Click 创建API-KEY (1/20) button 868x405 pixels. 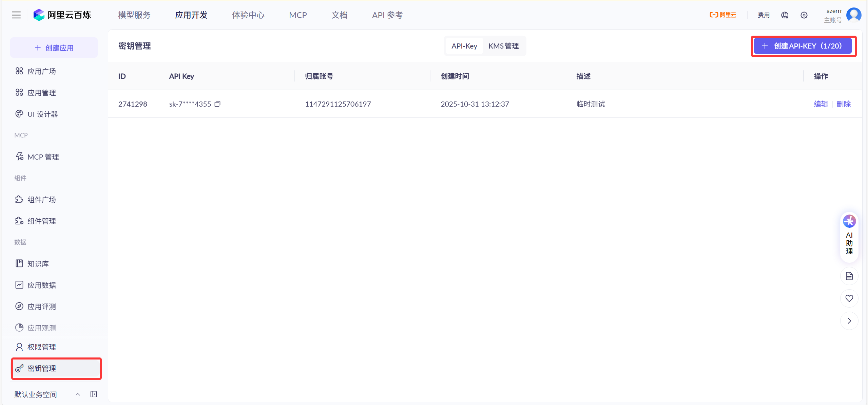(x=802, y=46)
